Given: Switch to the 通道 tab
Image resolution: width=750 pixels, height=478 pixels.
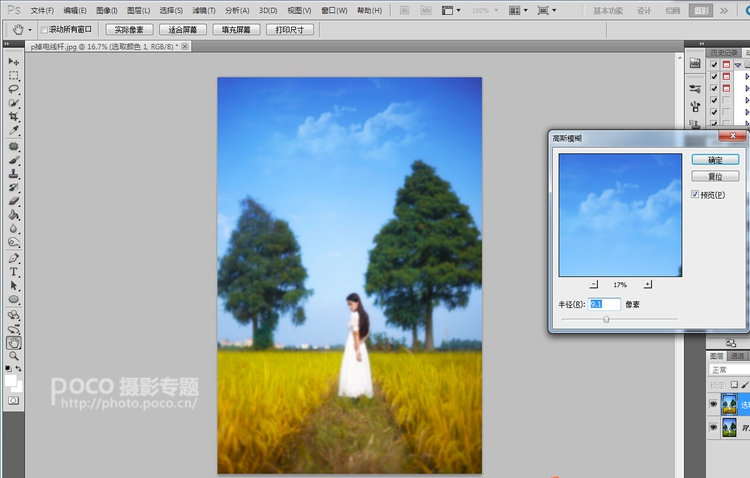Looking at the screenshot, I should click(738, 356).
